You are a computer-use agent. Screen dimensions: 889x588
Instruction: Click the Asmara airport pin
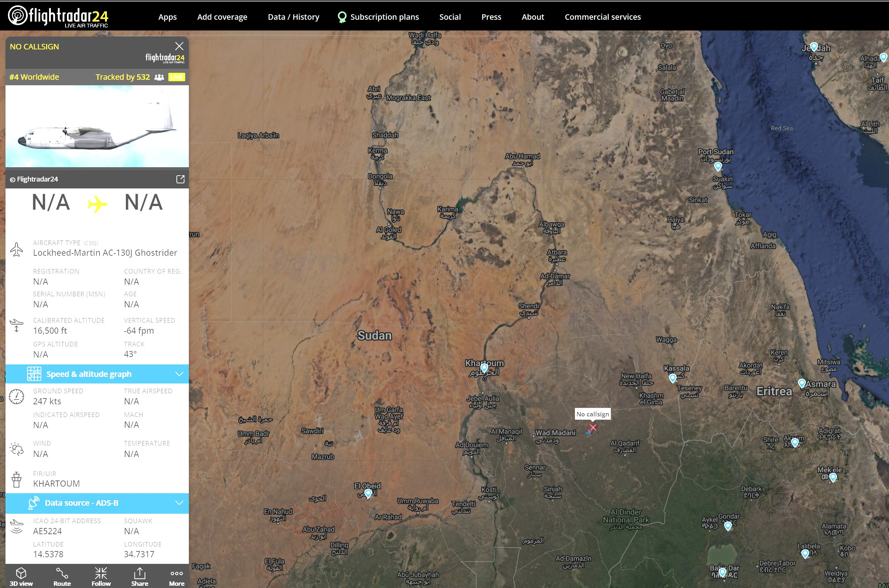802,383
